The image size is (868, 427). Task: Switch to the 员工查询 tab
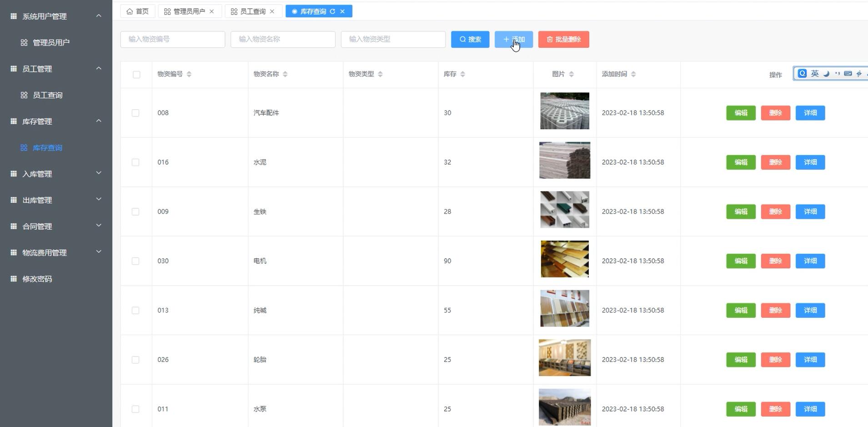click(253, 11)
